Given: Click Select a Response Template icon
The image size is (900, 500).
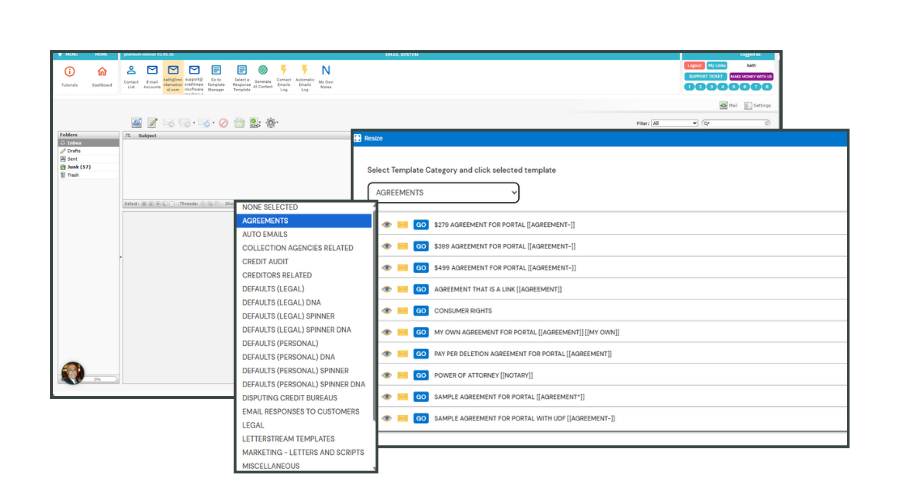Looking at the screenshot, I should 242,70.
